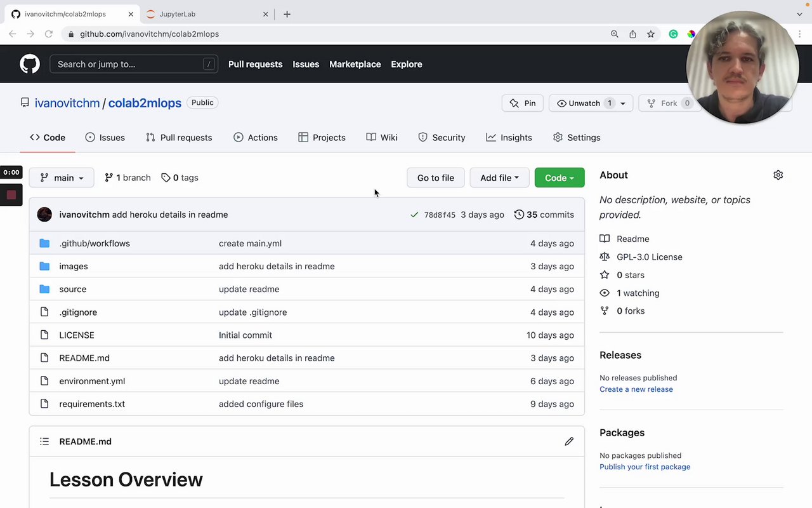Follow the Create a new release link
Screen dimensions: 812x508
click(636, 389)
